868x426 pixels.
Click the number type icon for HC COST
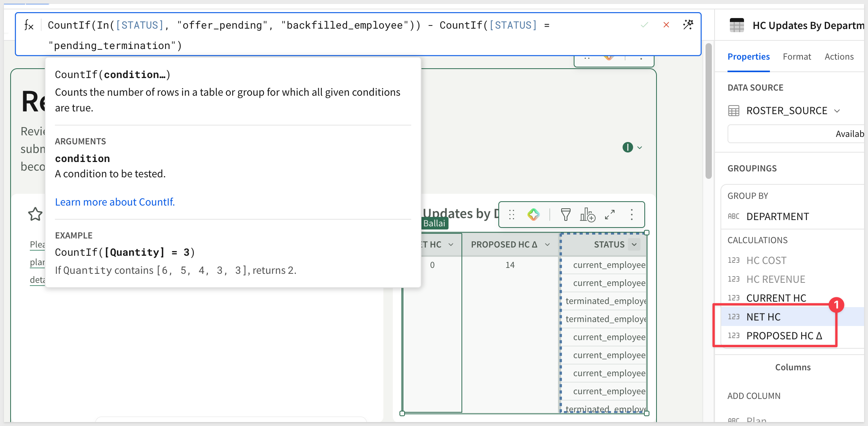point(733,260)
